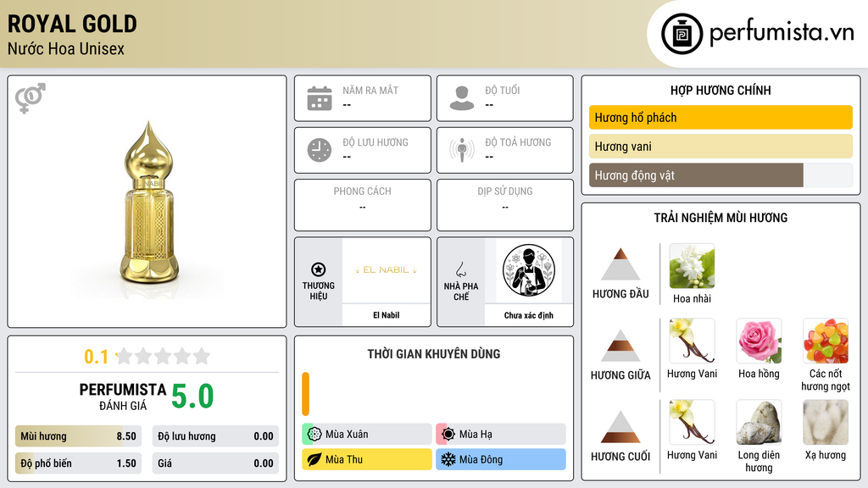
Task: Select the Hoa hồng rose image
Action: tap(759, 341)
